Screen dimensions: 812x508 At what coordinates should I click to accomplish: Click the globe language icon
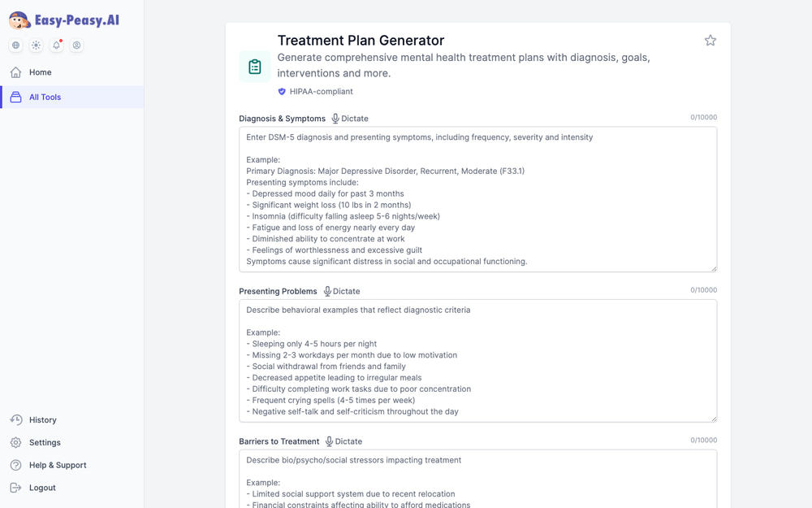pos(16,45)
